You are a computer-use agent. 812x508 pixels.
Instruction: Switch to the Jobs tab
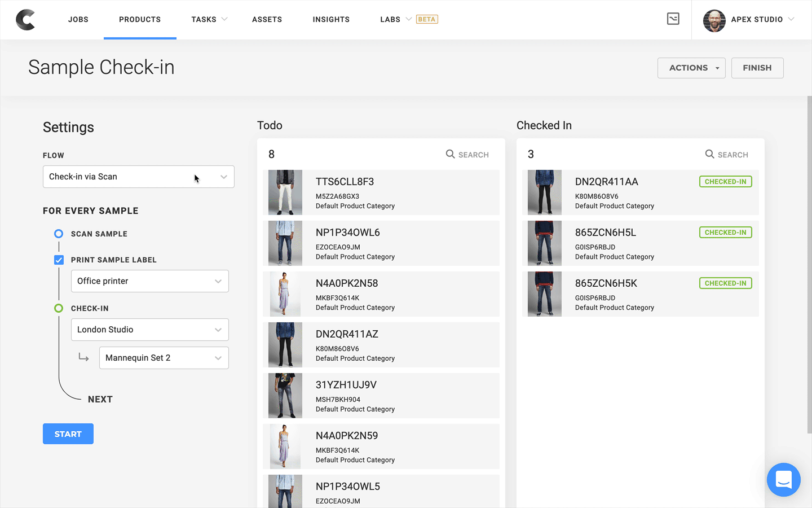[x=78, y=19]
